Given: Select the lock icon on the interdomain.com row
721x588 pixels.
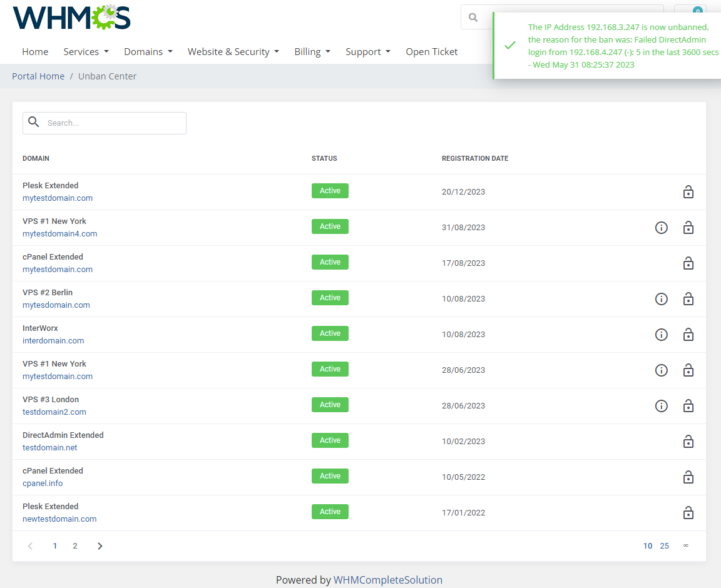Looking at the screenshot, I should (688, 335).
